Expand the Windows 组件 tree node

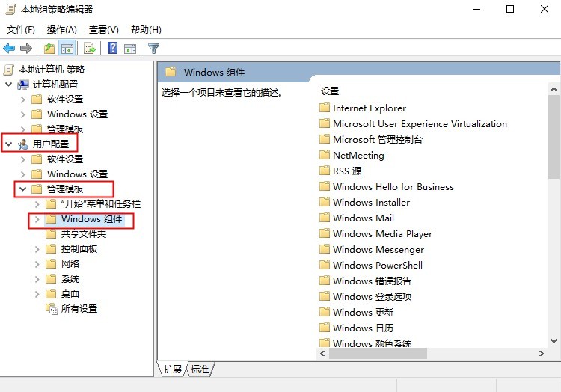pyautogui.click(x=37, y=219)
